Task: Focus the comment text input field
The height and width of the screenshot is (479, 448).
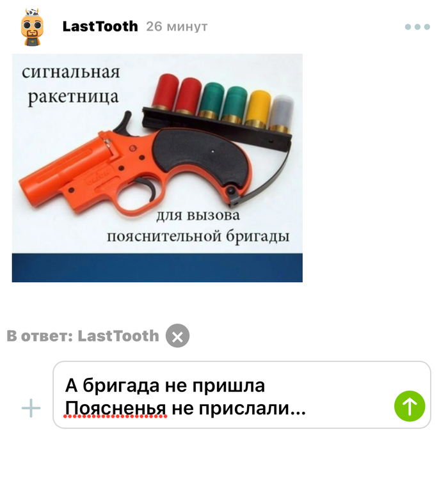Action: (241, 395)
